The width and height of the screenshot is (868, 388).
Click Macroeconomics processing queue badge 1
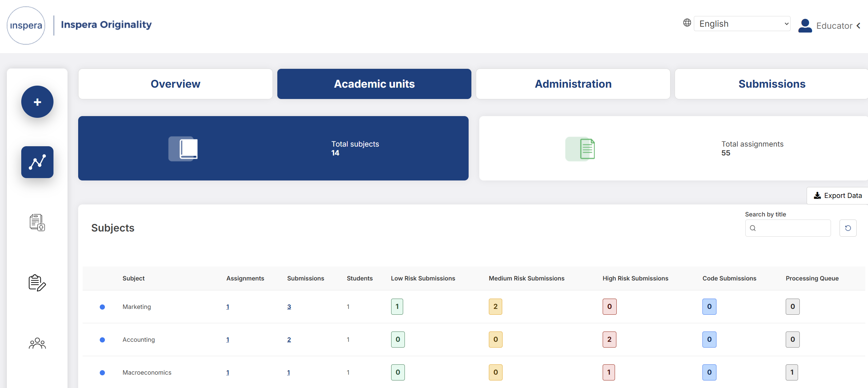click(792, 372)
